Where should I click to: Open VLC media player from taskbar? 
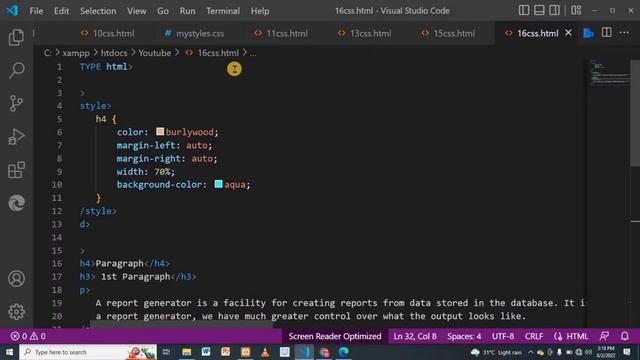coord(265,352)
